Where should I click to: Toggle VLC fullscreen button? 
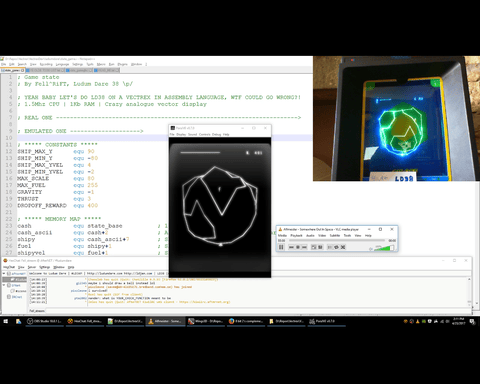tap(313, 247)
